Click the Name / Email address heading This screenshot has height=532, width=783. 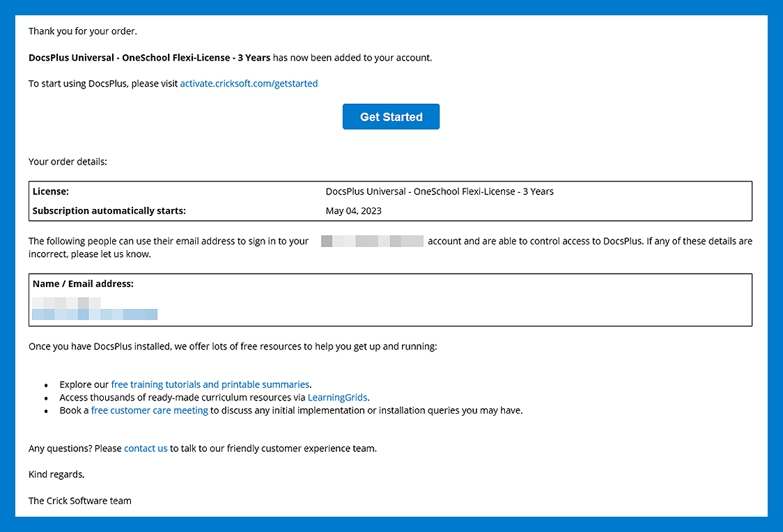[x=83, y=284]
